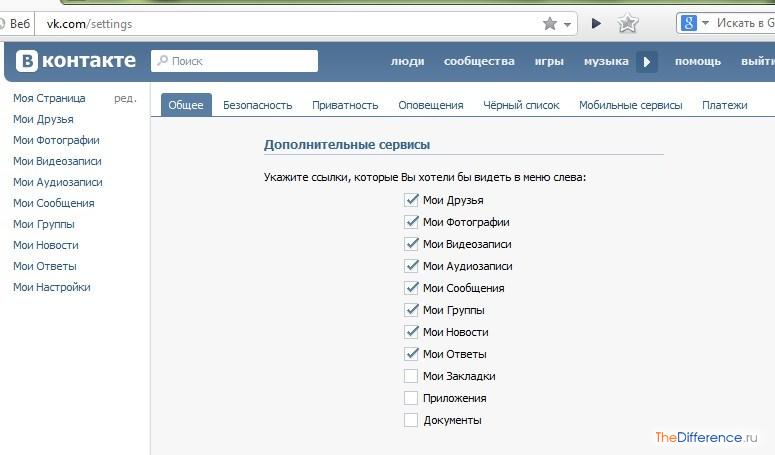Enable the Мои Закладки checkbox

tap(411, 376)
